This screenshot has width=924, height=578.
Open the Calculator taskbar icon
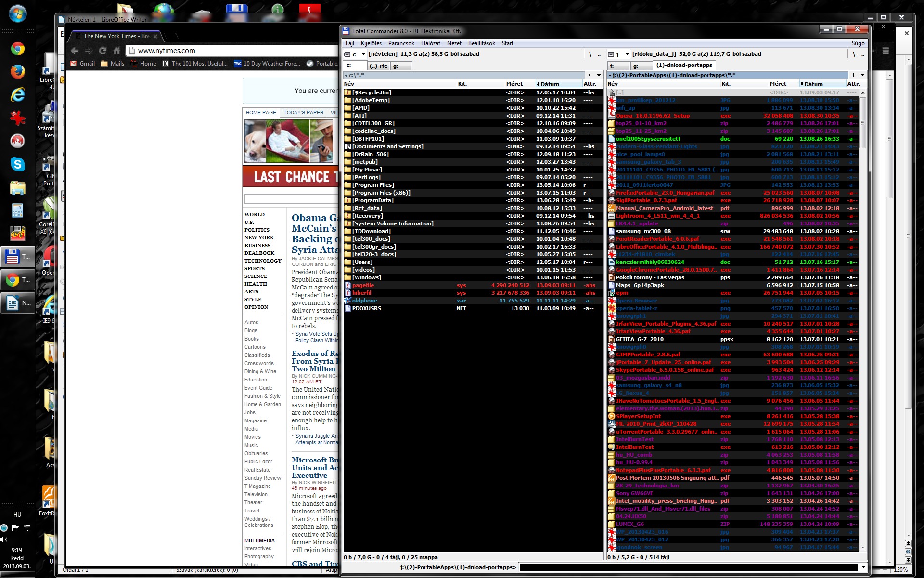pyautogui.click(x=18, y=210)
